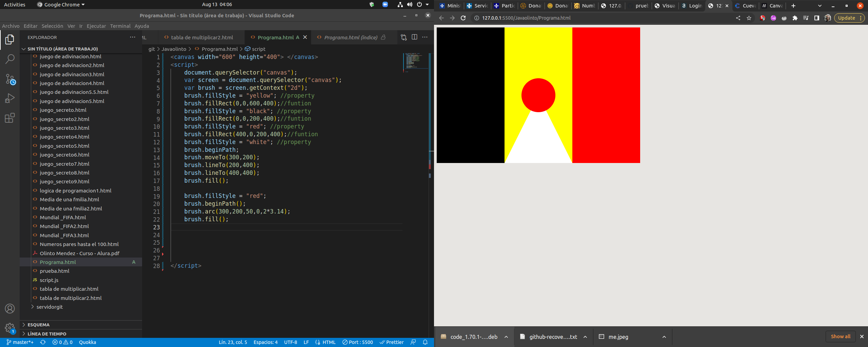
Task: Open the Ejecutar menu
Action: (x=96, y=26)
